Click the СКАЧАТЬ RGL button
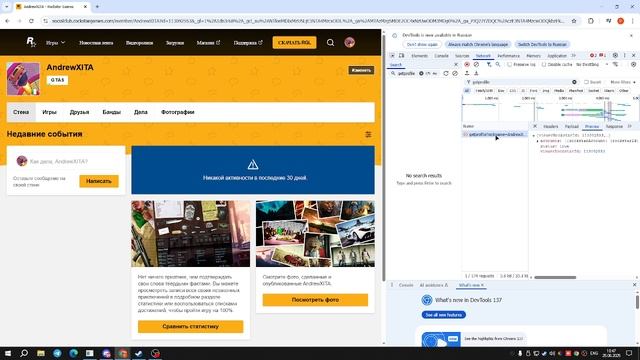Screen dimensions: 640x360 click(x=294, y=42)
